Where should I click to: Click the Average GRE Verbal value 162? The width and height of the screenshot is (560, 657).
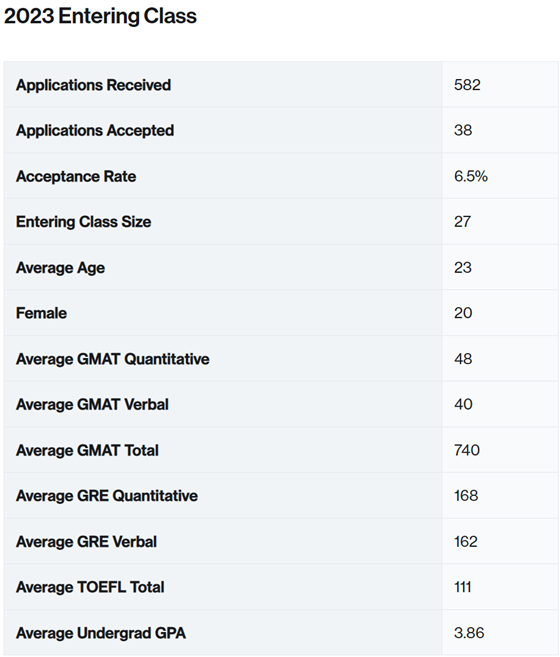465,541
